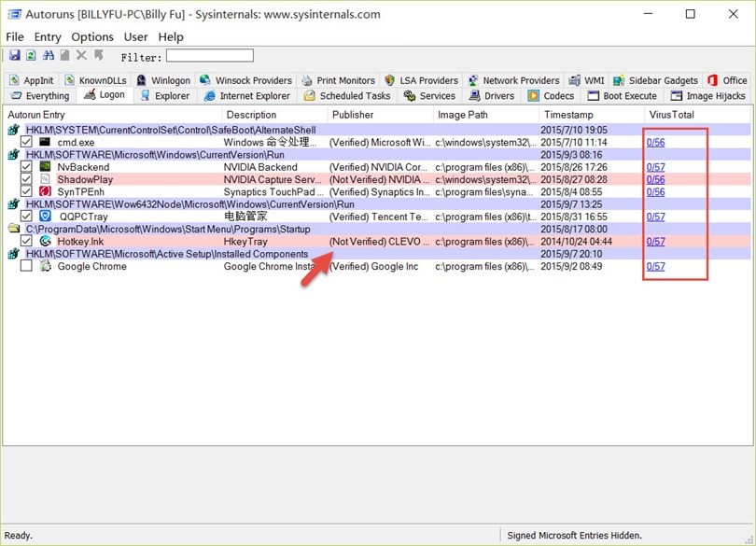The height and width of the screenshot is (546, 756).
Task: Select the Codecs tab
Action: (551, 96)
